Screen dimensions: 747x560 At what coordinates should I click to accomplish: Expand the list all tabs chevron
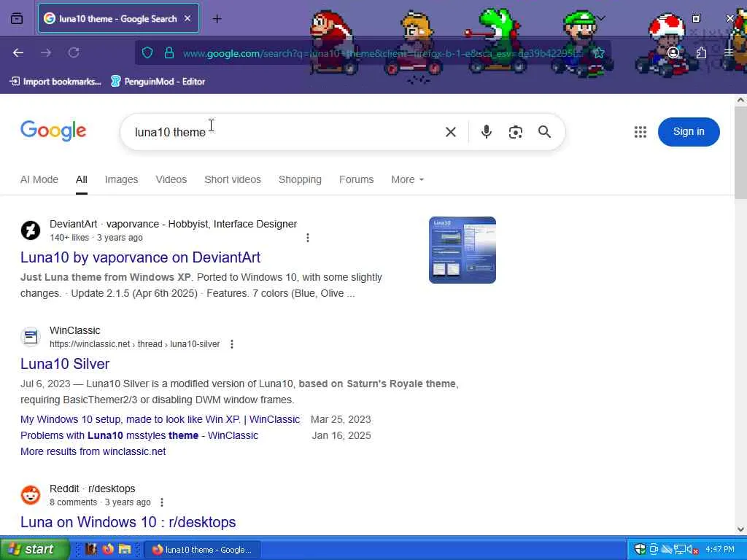601,18
